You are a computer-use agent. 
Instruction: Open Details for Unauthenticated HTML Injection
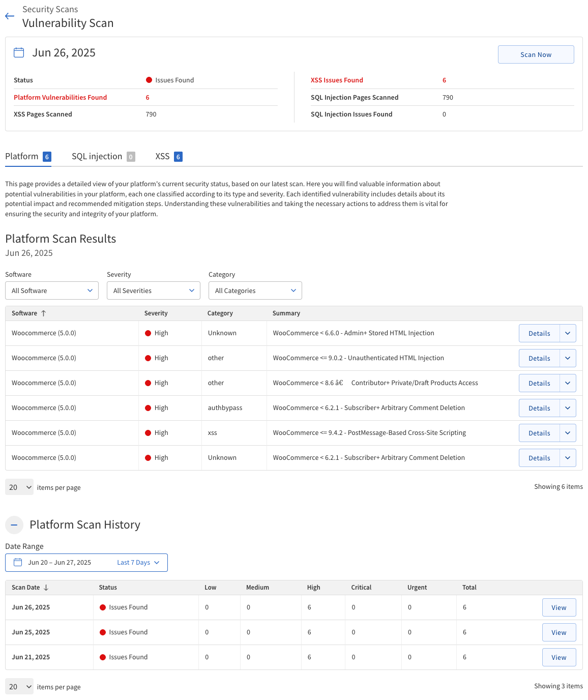[x=539, y=358]
